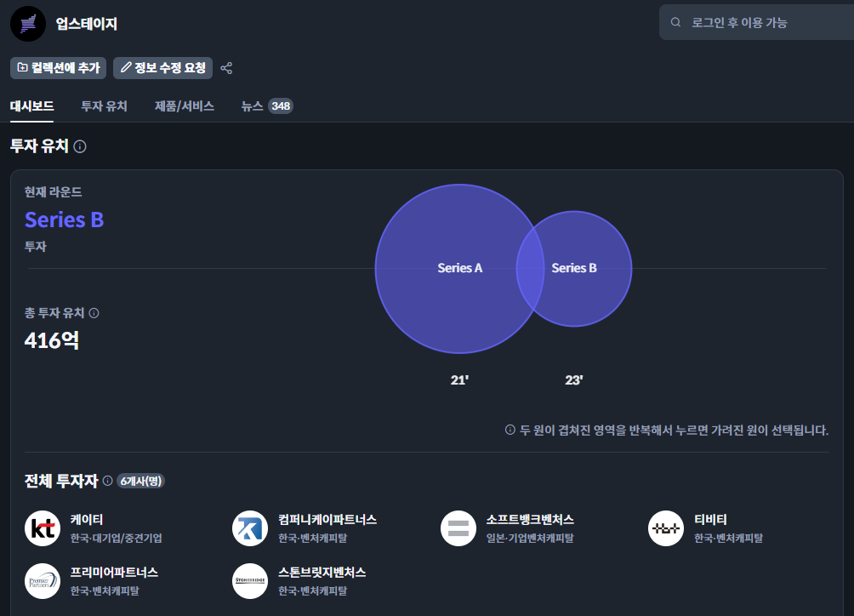Click the 정보 수정 요청 button
The height and width of the screenshot is (616, 854).
click(x=162, y=68)
